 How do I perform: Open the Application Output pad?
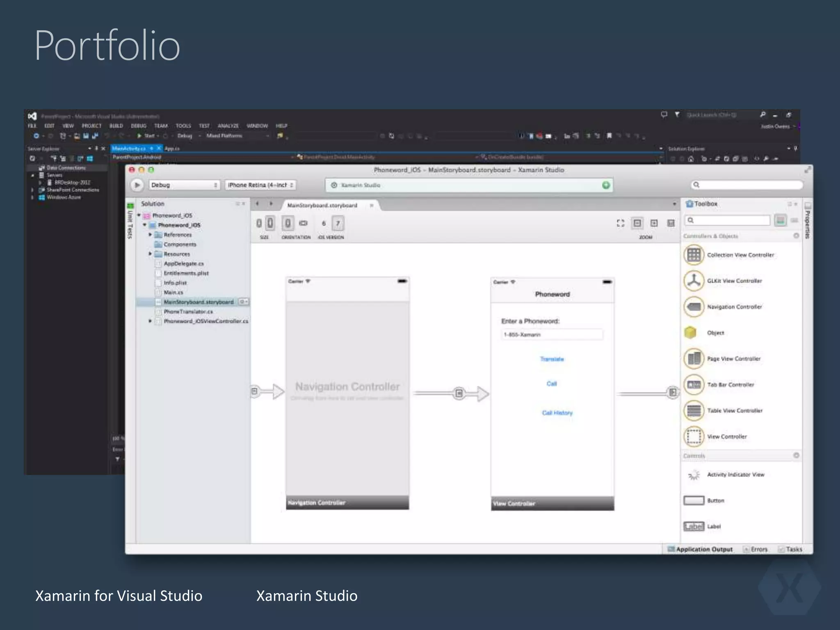[700, 549]
